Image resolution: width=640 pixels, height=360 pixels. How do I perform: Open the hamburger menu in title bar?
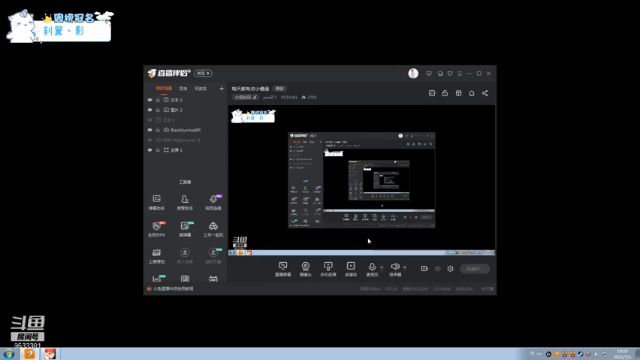[x=460, y=73]
